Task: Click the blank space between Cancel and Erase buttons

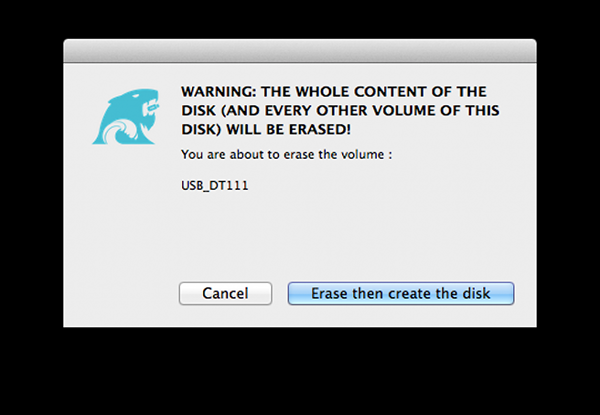Action: click(280, 293)
